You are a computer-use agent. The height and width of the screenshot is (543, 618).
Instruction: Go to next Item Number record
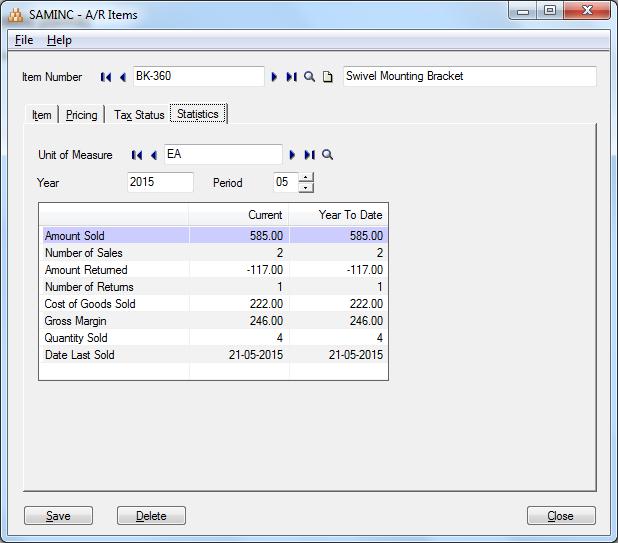[275, 77]
